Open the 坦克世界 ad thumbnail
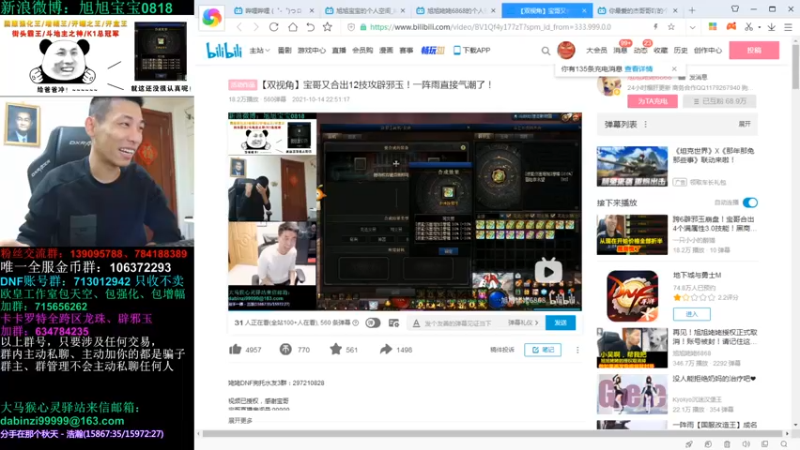Screen dimensions: 800x450 tap(632, 166)
